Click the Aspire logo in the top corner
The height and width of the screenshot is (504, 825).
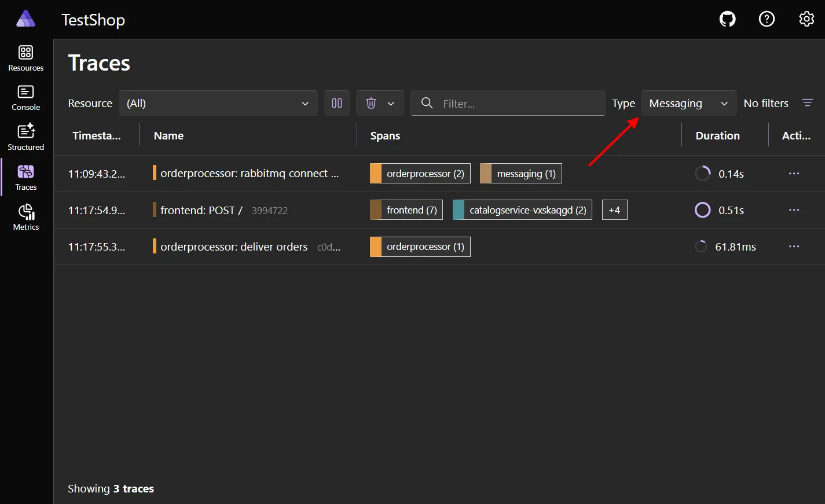click(x=25, y=18)
